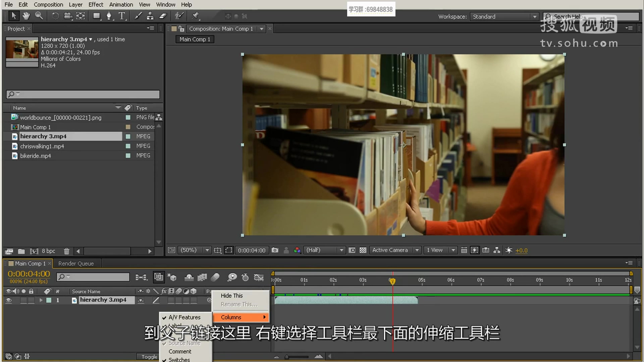The image size is (644, 362).
Task: Hide the hierarchy 3.mp4 layer eye
Action: [9, 300]
